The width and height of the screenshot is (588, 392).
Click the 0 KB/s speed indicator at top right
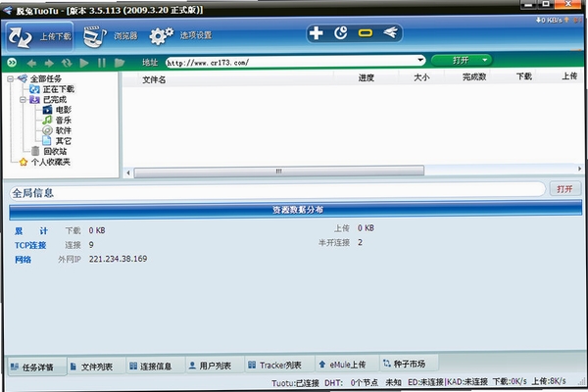click(x=549, y=20)
